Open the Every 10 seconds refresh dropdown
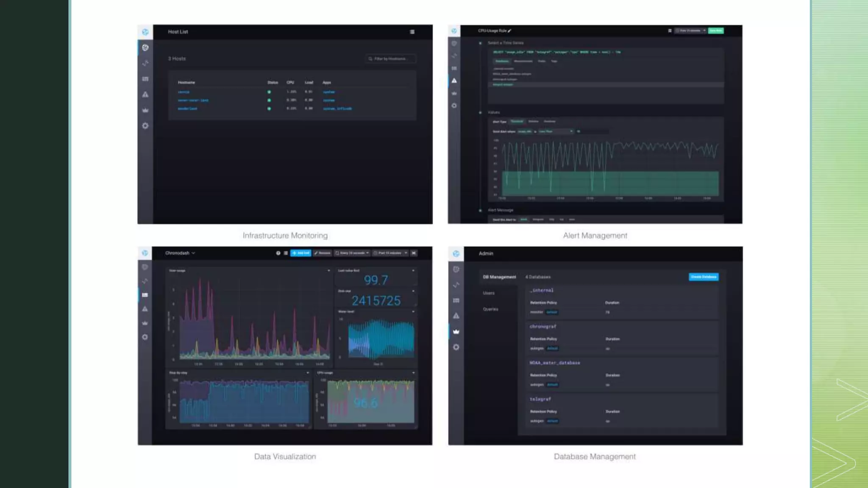The image size is (868, 488). coord(352,253)
